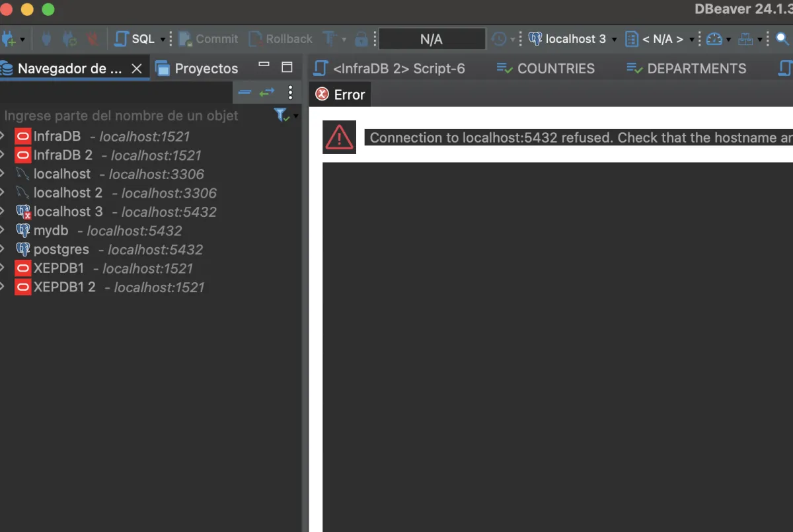Click the PostgreSQL elephant icon beside postgres
Screen dimensions: 793x532
[23, 250]
